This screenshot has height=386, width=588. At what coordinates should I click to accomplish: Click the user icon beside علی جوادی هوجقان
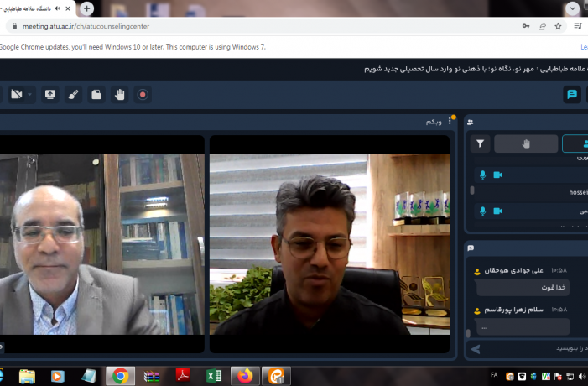click(x=477, y=272)
